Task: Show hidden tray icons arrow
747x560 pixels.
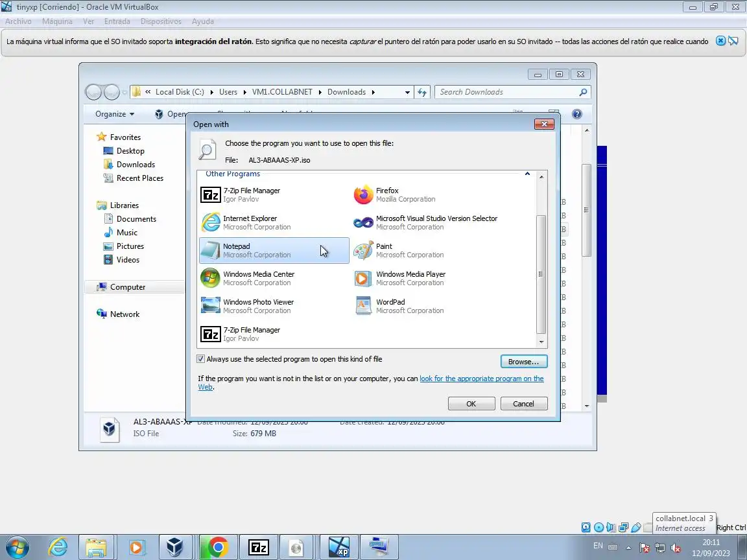Action: 628,548
